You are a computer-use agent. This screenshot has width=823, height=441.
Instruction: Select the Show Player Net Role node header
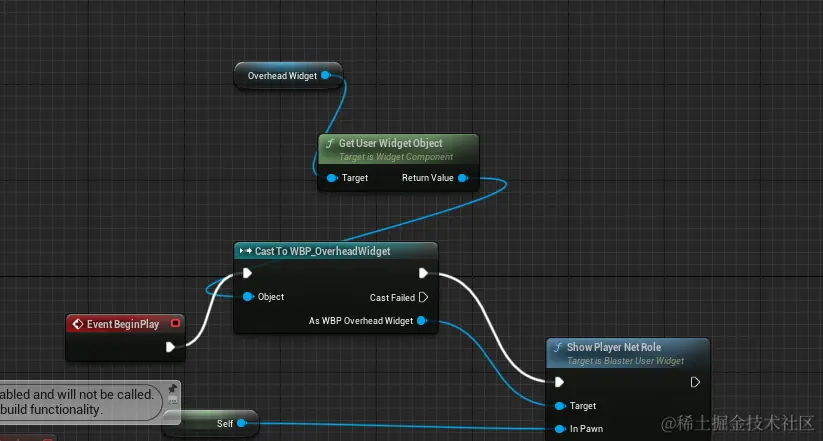[x=628, y=353]
